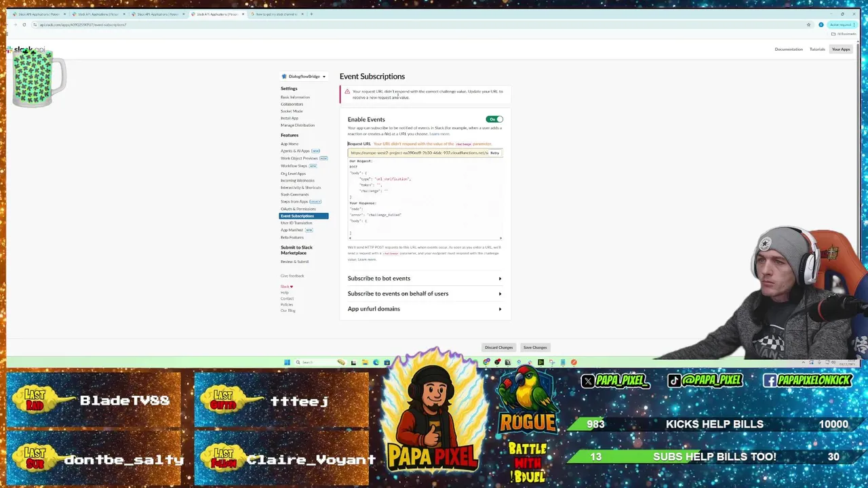The image size is (868, 488).
Task: Select Event Subscriptions in sidebar
Action: pos(304,216)
